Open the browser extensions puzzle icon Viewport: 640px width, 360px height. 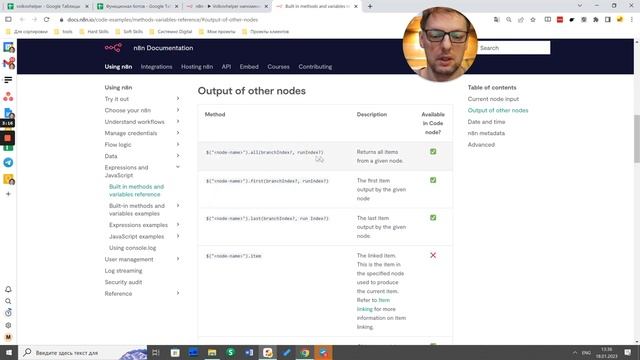click(596, 20)
